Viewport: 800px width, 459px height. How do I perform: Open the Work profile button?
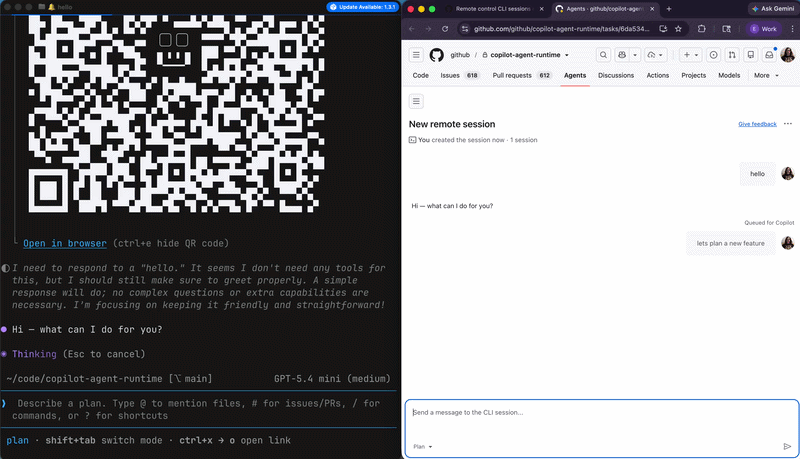(763, 29)
